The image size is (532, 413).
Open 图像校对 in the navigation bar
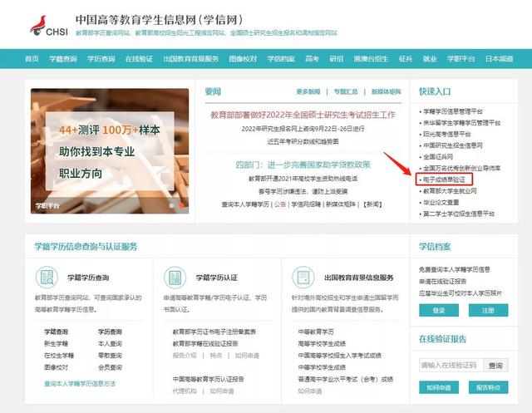(243, 59)
